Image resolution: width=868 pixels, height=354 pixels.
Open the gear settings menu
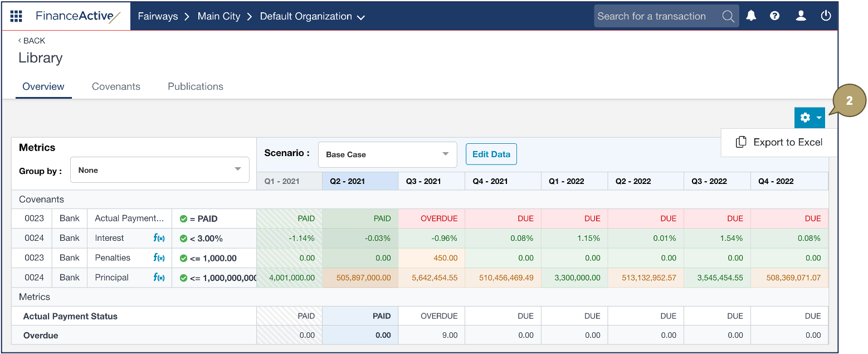coord(810,118)
